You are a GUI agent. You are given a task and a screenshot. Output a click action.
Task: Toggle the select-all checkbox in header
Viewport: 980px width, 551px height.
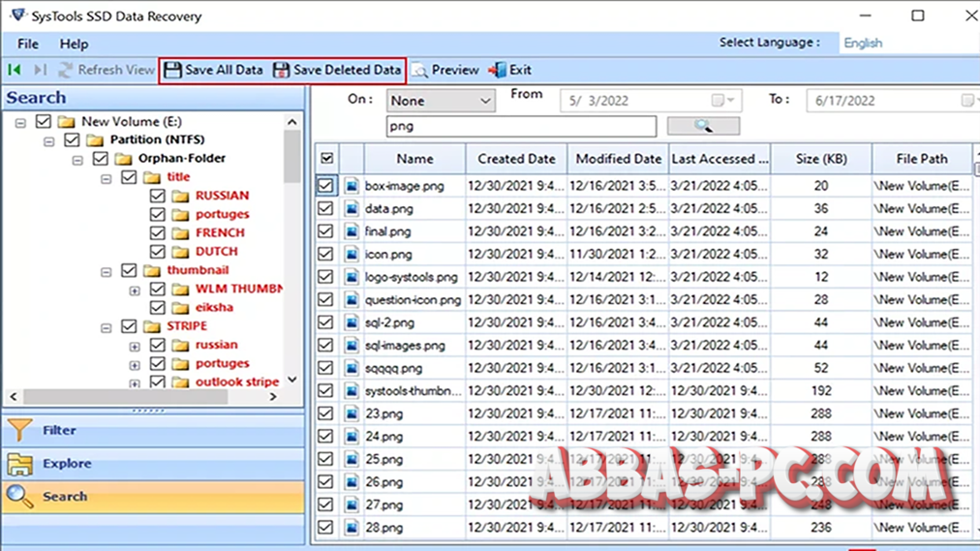pyautogui.click(x=327, y=159)
